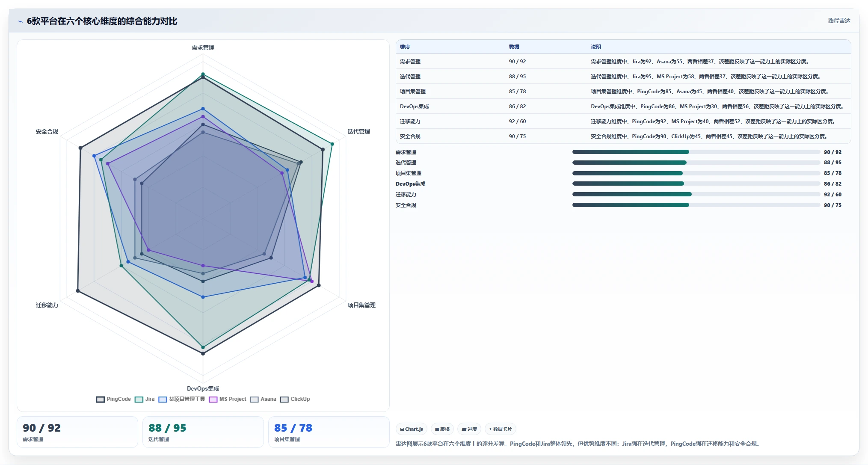The height and width of the screenshot is (465, 868).
Task: Open the 85 / 78 项目集管理 data card
Action: pos(329,432)
